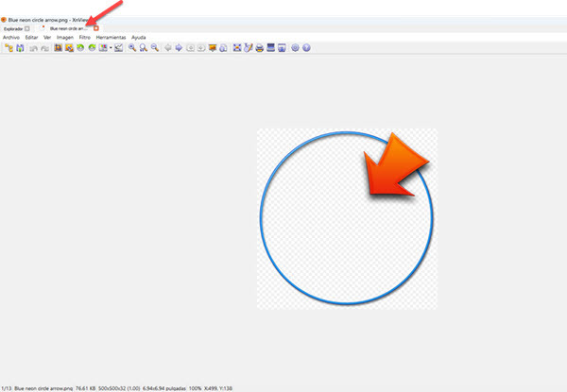Switch to the Explorador tab

(x=17, y=28)
